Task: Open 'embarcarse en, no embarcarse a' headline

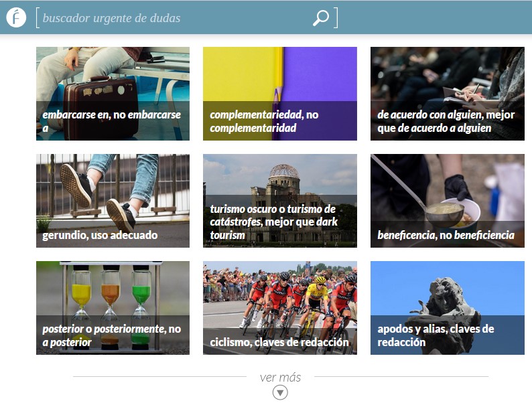Action: point(111,121)
